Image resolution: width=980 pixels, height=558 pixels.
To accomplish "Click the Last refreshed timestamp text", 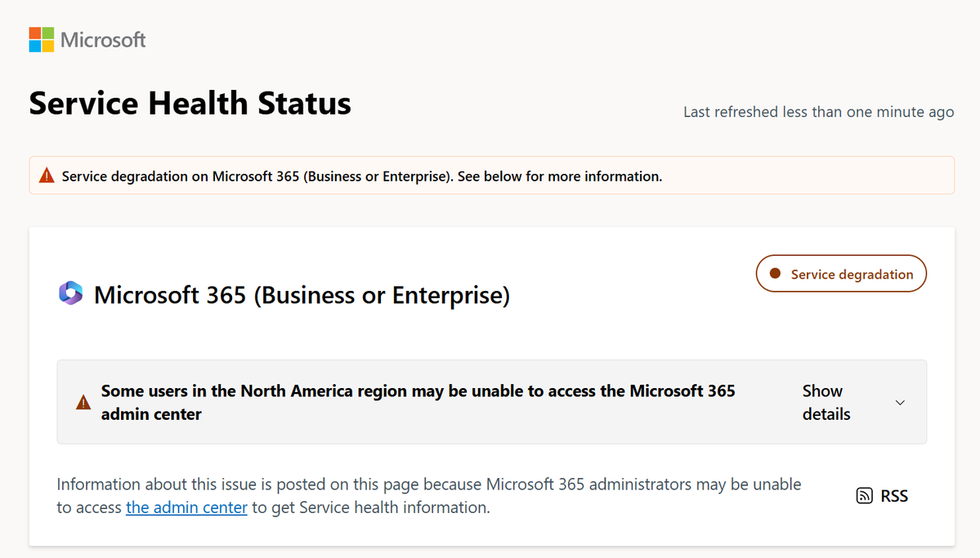I will 817,112.
